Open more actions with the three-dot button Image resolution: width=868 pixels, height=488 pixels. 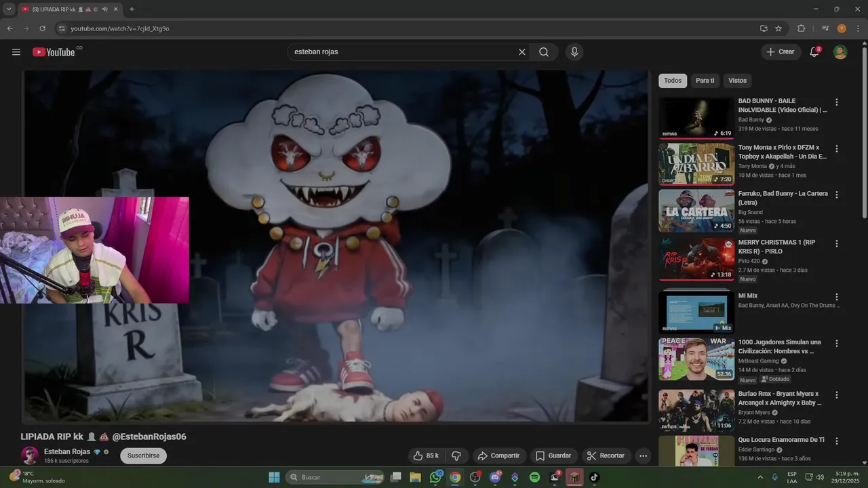[644, 455]
